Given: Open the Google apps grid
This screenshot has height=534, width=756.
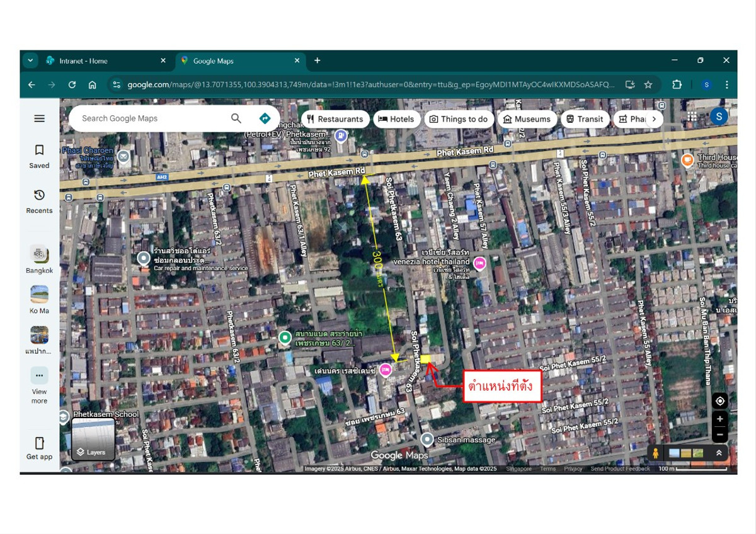Looking at the screenshot, I should [x=692, y=116].
